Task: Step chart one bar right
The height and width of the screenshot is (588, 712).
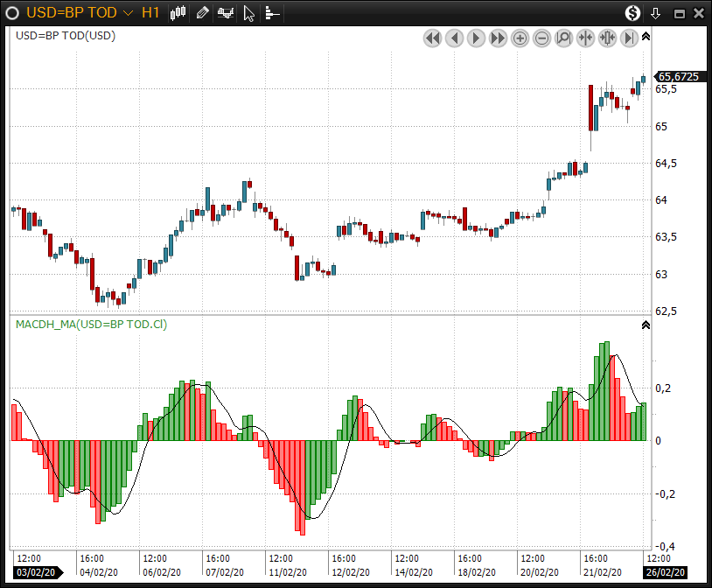Action: pos(476,38)
